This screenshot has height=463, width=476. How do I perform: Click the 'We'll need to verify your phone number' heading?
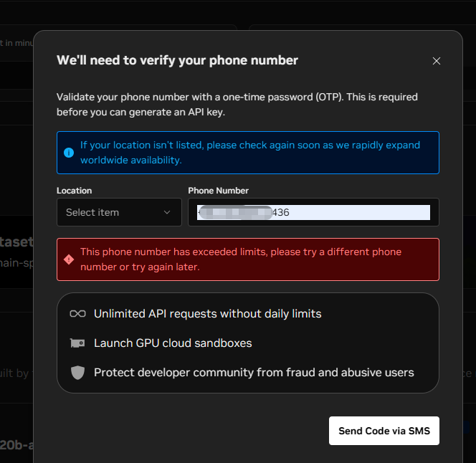(x=177, y=60)
